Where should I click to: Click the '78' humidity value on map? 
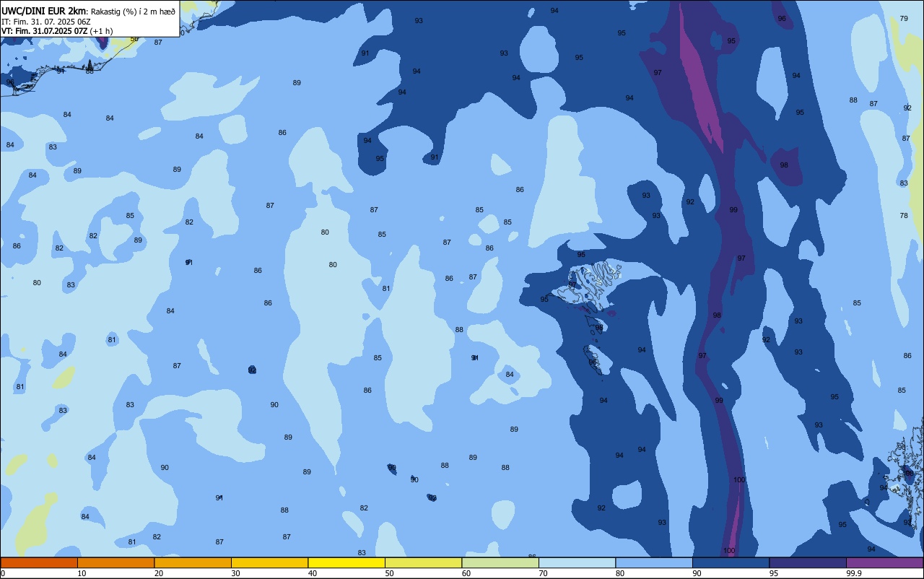pos(904,216)
